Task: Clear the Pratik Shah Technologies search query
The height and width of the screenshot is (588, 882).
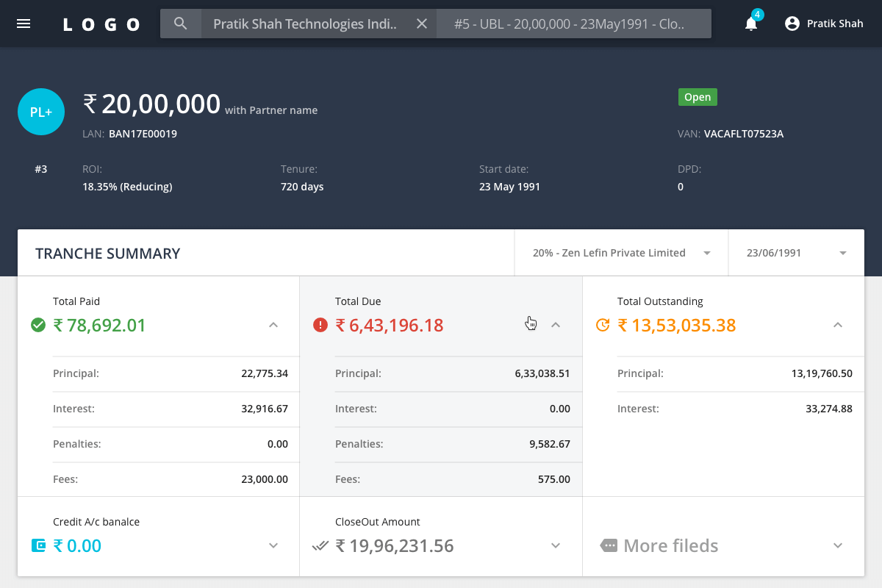Action: point(421,23)
